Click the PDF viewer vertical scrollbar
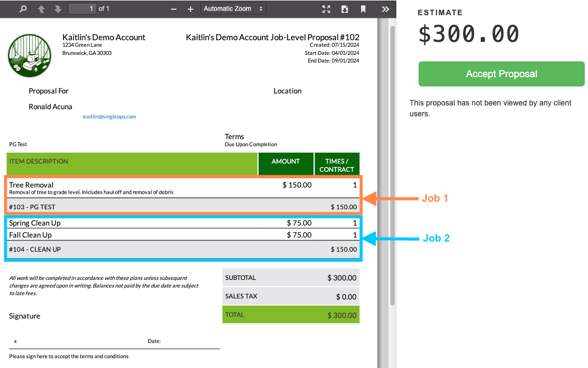This screenshot has width=588, height=368. point(391,163)
